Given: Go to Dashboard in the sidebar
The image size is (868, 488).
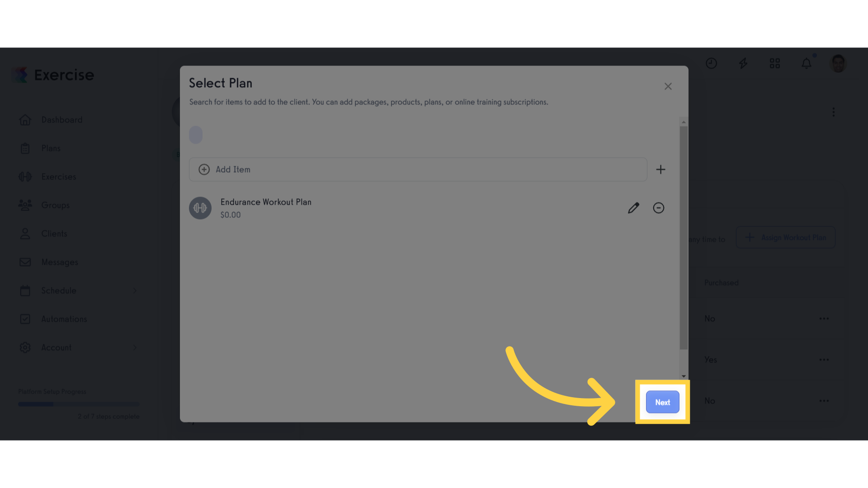Looking at the screenshot, I should 62,120.
